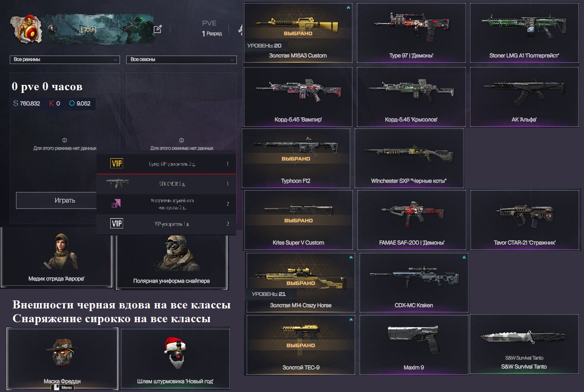Click the pink MP weapon mastery booster icon

pos(116,204)
